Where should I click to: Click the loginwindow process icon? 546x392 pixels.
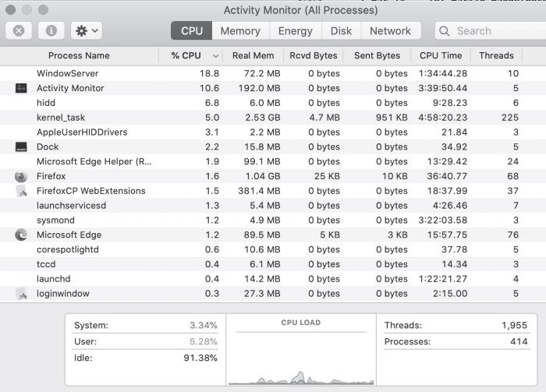(x=21, y=294)
